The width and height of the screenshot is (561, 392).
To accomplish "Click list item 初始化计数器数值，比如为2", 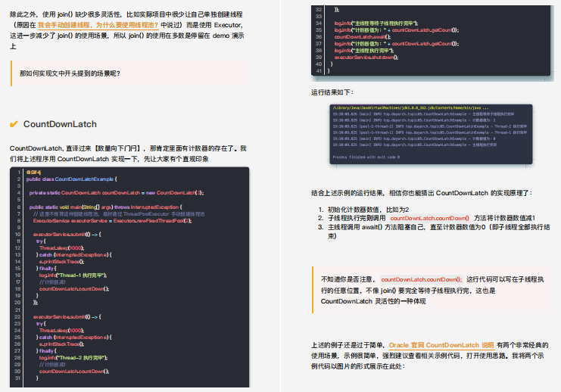I will click(x=368, y=210).
